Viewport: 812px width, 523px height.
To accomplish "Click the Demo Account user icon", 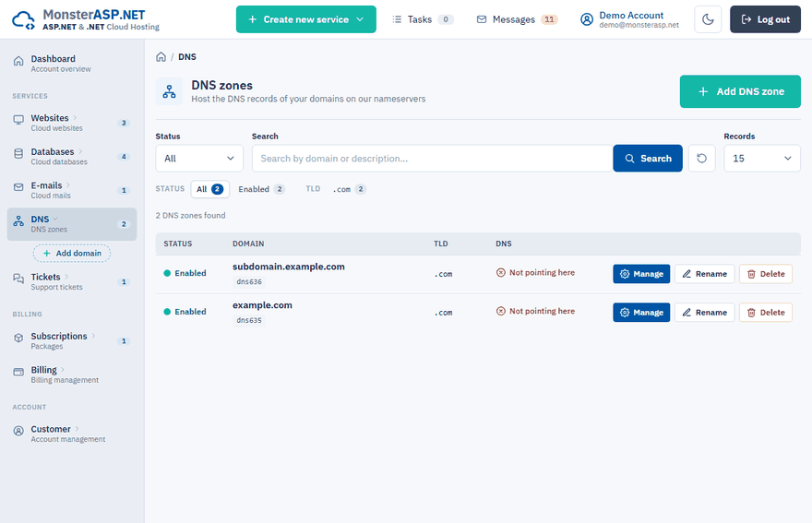I will coord(586,19).
